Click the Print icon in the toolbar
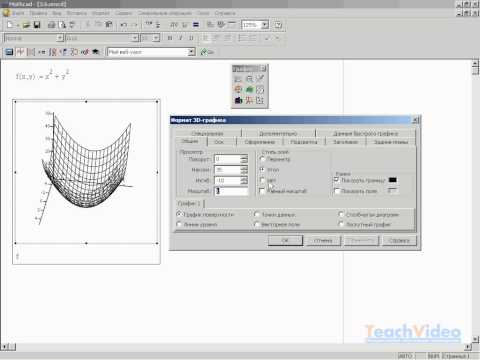The height and width of the screenshot is (360, 480). click(51, 25)
